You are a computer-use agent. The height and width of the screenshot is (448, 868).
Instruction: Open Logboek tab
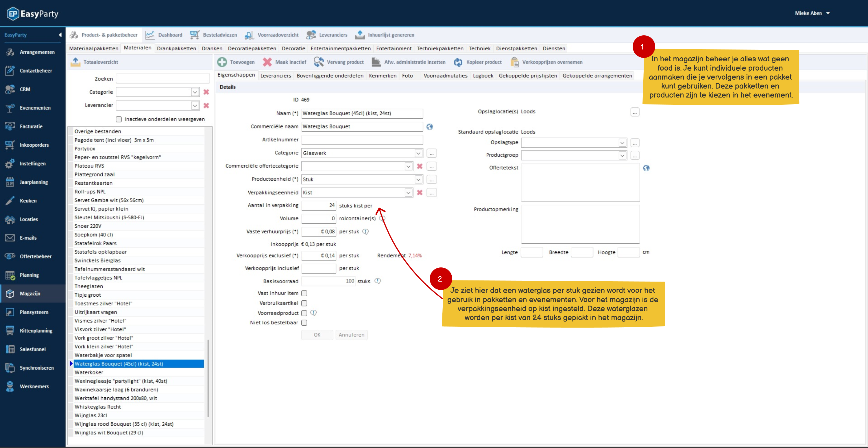(483, 76)
